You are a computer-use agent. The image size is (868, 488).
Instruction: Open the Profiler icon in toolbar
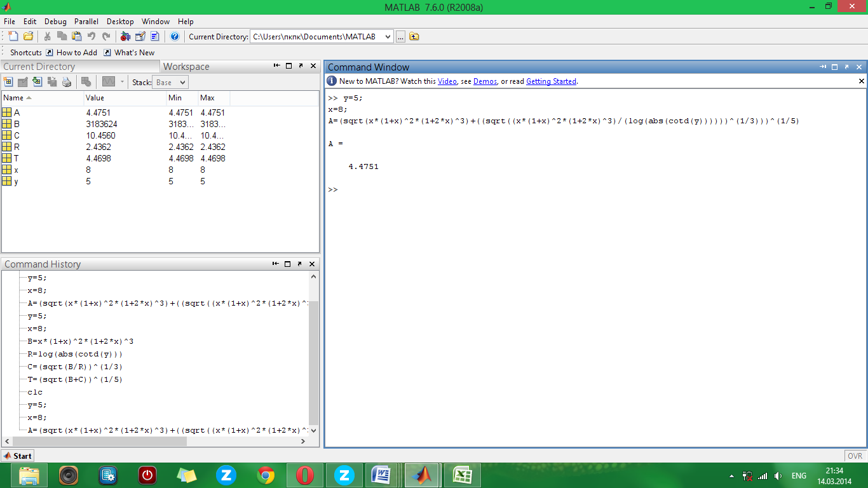pyautogui.click(x=154, y=36)
